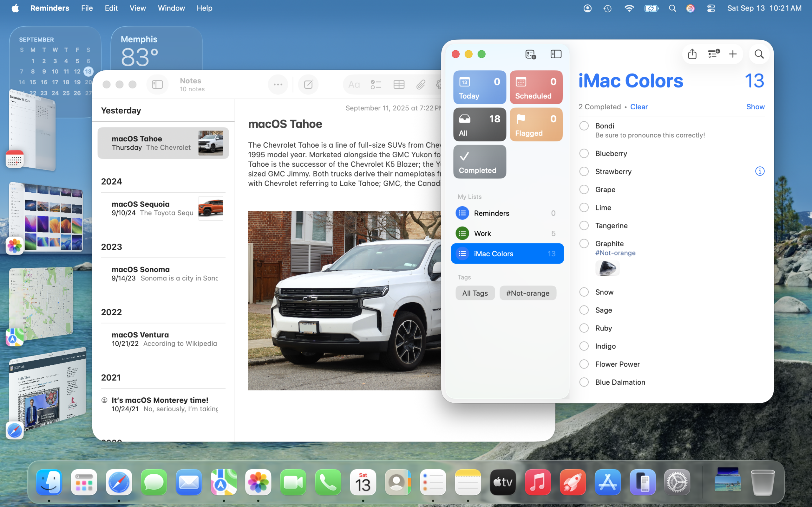
Task: Check off the Tangerine reminder circle
Action: point(584,226)
